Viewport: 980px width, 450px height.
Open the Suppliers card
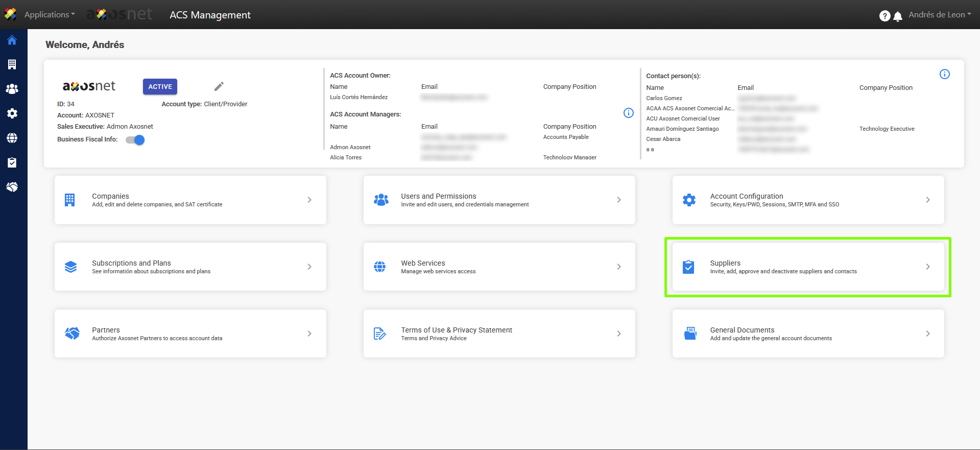point(807,267)
